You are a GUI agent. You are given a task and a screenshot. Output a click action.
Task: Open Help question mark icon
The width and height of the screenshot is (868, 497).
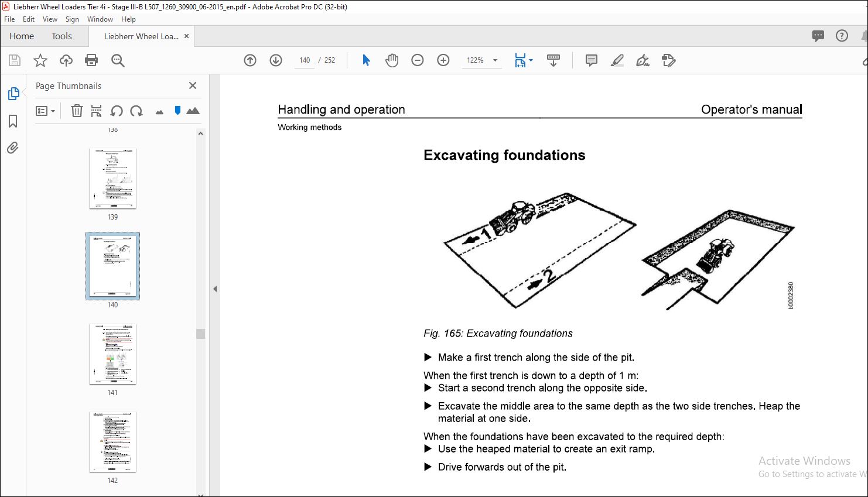842,36
